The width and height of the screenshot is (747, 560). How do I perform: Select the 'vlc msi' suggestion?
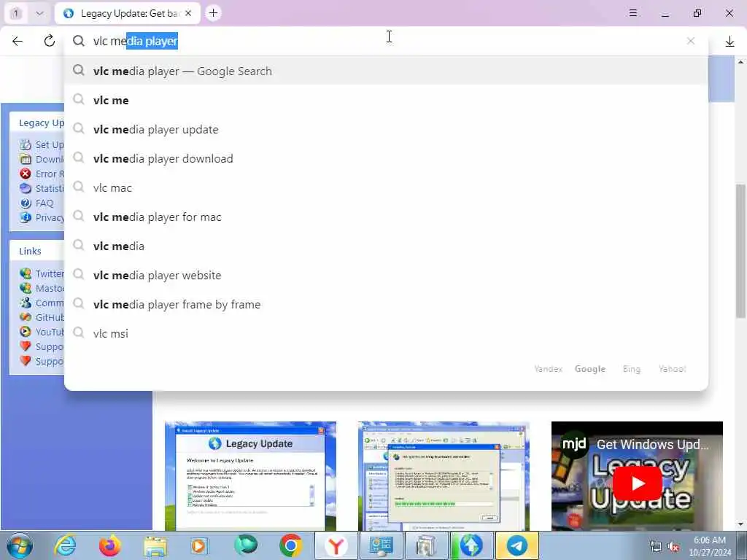pos(386,333)
